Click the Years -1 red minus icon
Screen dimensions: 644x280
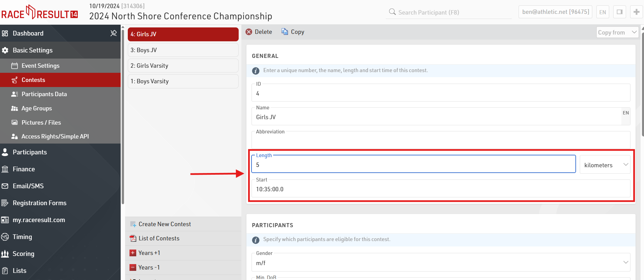click(133, 267)
